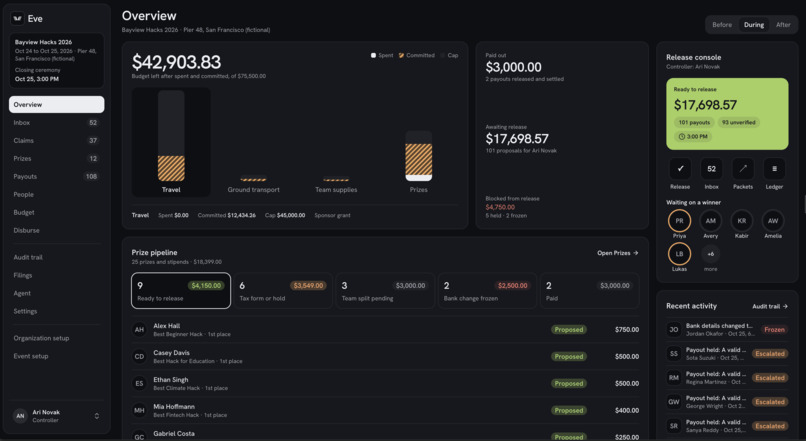Open Inbox in the sidebar
Screen dimensions: 806x441
click(x=57, y=122)
